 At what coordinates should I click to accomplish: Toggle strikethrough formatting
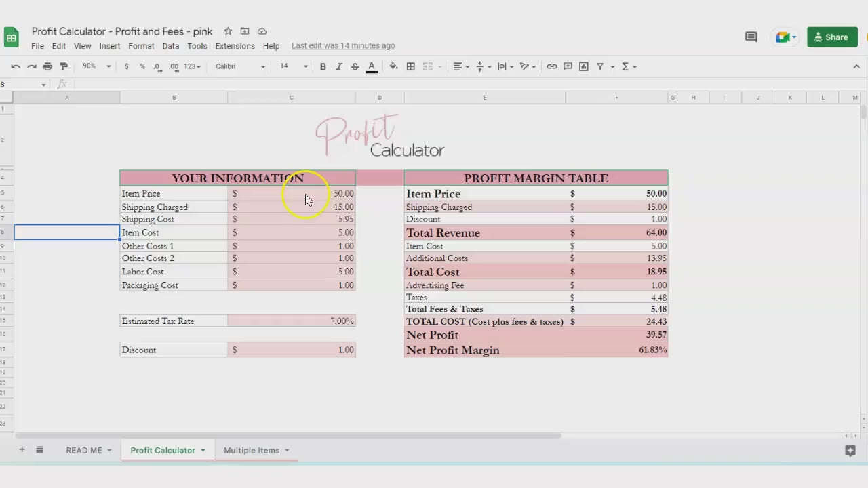(x=355, y=66)
